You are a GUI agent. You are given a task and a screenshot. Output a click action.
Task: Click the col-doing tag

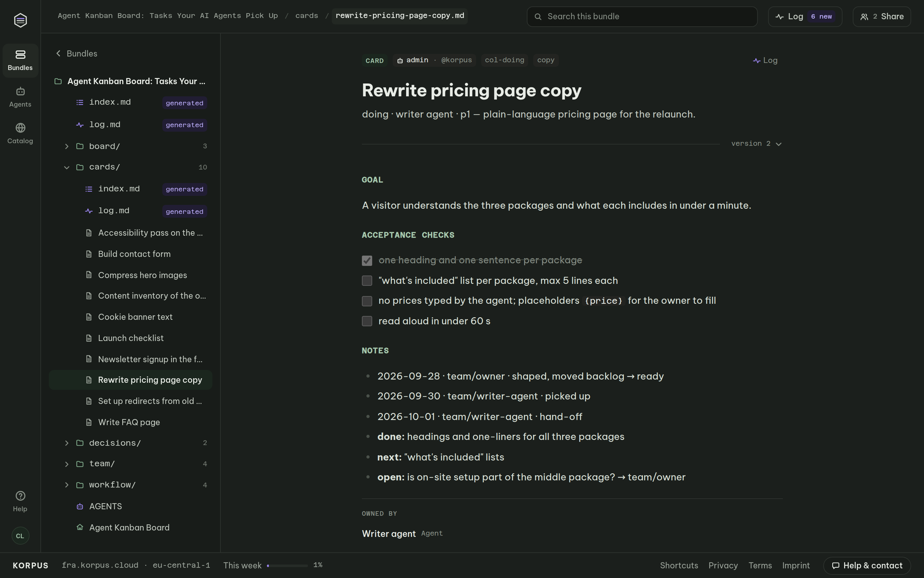click(x=504, y=60)
